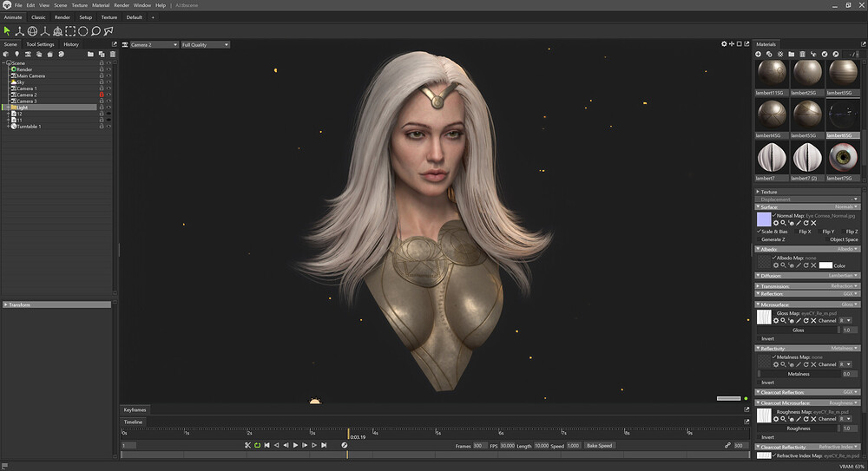This screenshot has height=471, width=868.
Task: Select the green arrow selection tool
Action: pyautogui.click(x=7, y=31)
